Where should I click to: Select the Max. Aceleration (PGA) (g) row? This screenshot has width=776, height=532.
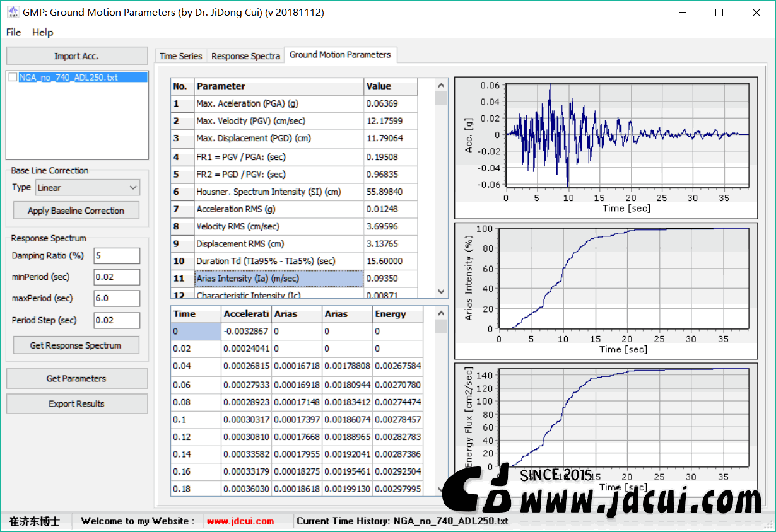(x=294, y=103)
